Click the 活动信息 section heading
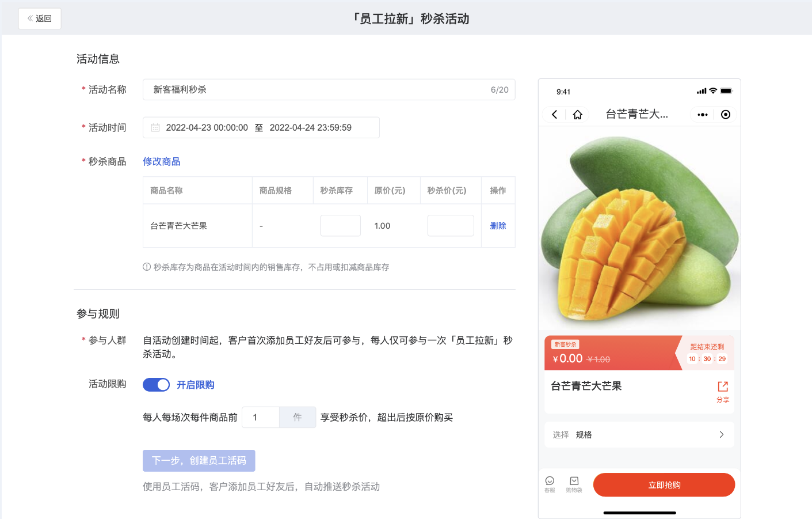The width and height of the screenshot is (812, 519). point(98,59)
